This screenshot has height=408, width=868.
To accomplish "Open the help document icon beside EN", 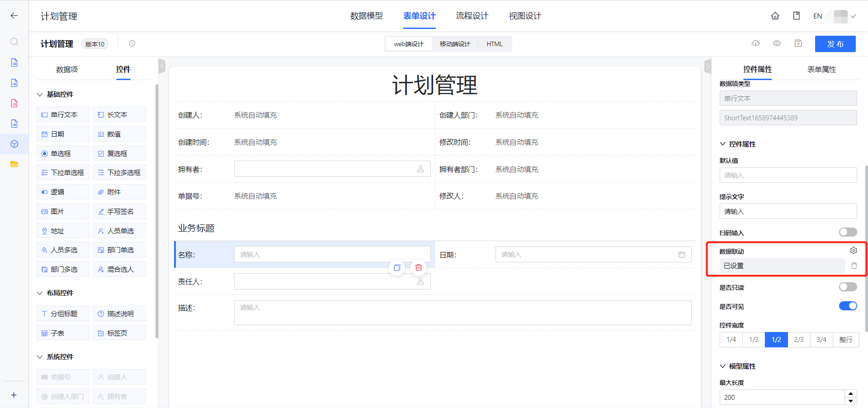I will pos(797,16).
